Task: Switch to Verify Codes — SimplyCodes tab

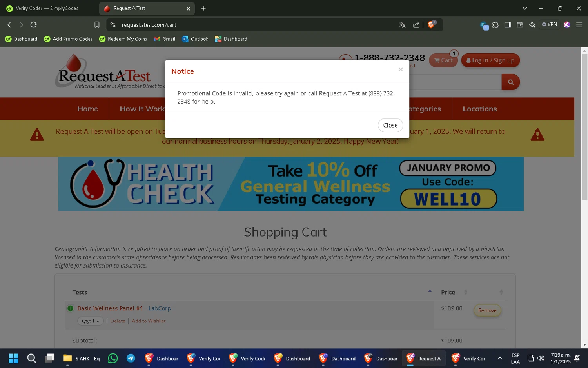Action: tap(48, 8)
